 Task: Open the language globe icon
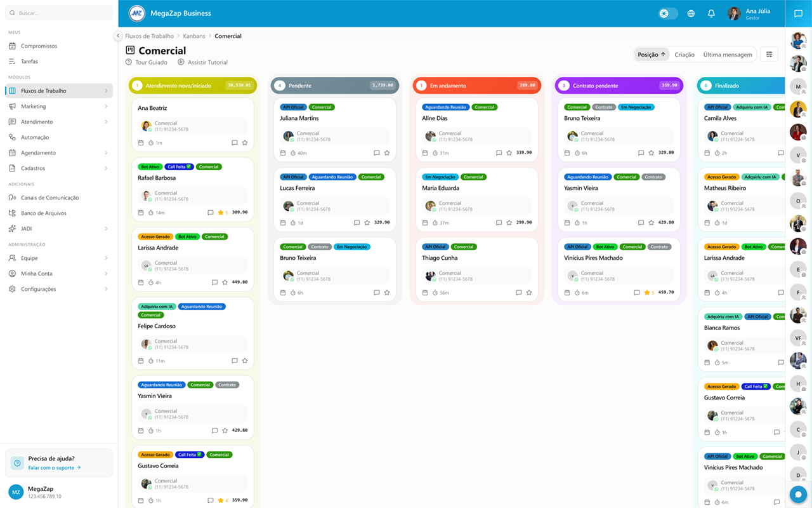691,13
